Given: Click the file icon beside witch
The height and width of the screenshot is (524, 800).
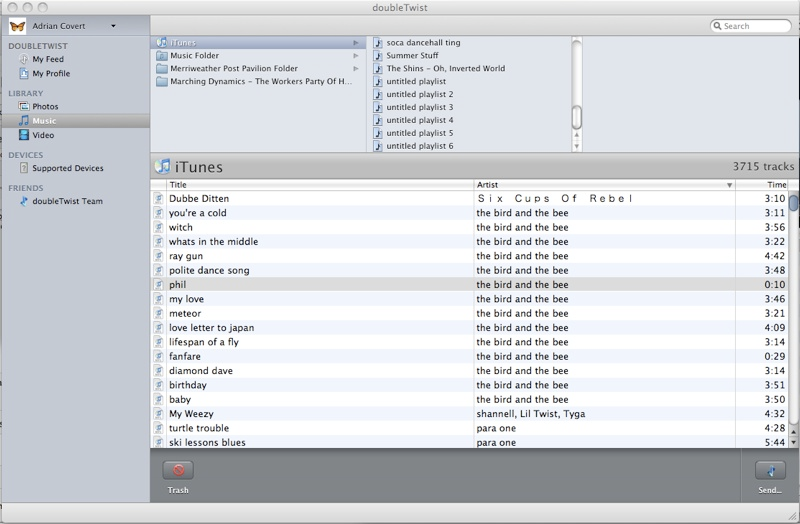Looking at the screenshot, I should pos(159,227).
